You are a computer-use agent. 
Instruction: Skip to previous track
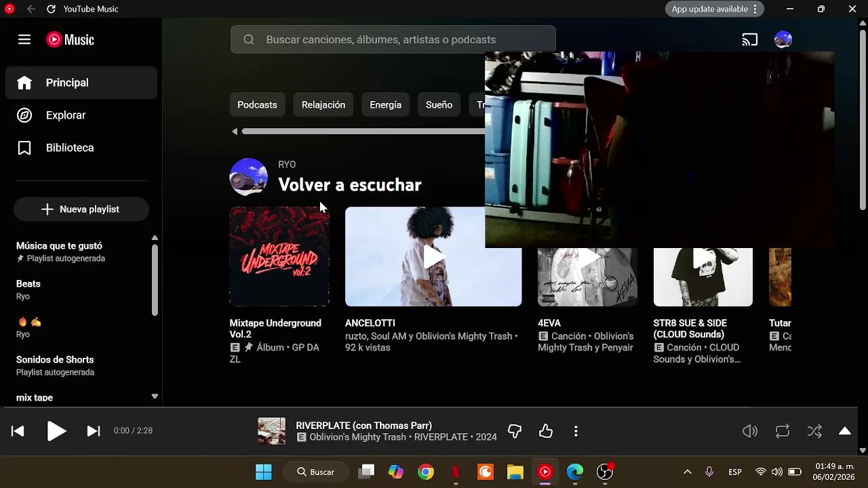tap(18, 431)
